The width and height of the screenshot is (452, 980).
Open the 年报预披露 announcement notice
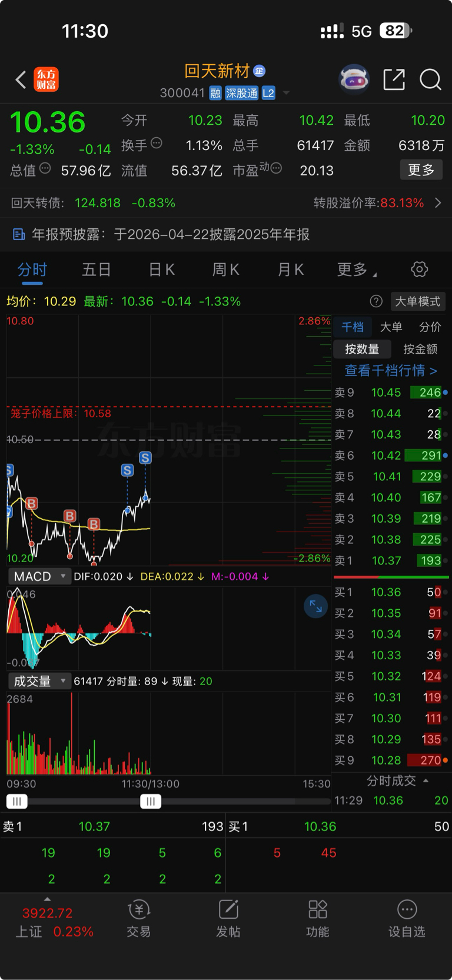171,235
